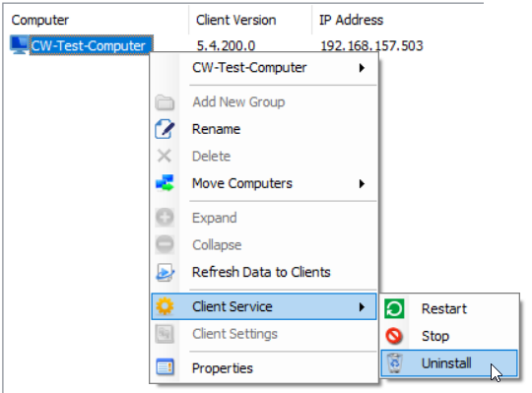This screenshot has width=532, height=393.
Task: Click the blue computer monitor icon
Action: (x=19, y=44)
